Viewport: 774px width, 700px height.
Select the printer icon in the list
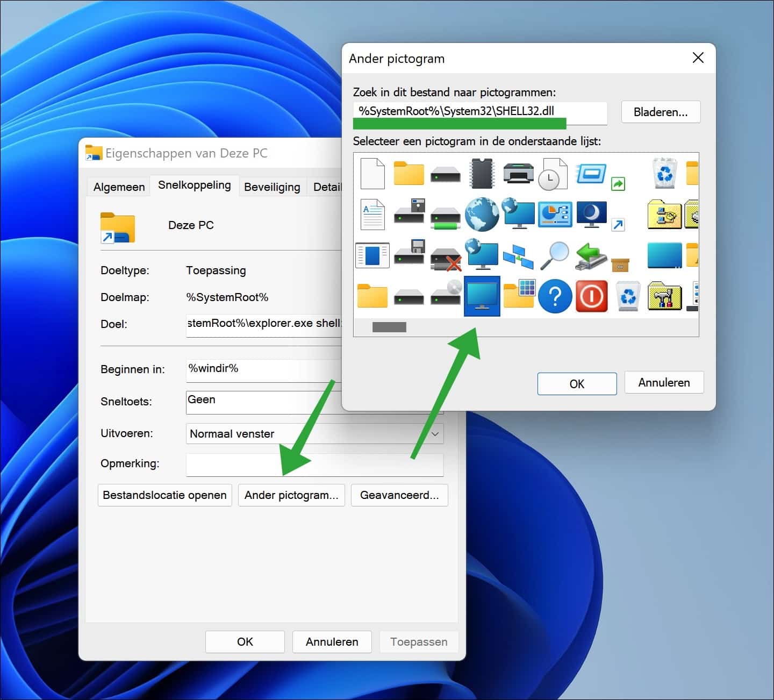[518, 173]
